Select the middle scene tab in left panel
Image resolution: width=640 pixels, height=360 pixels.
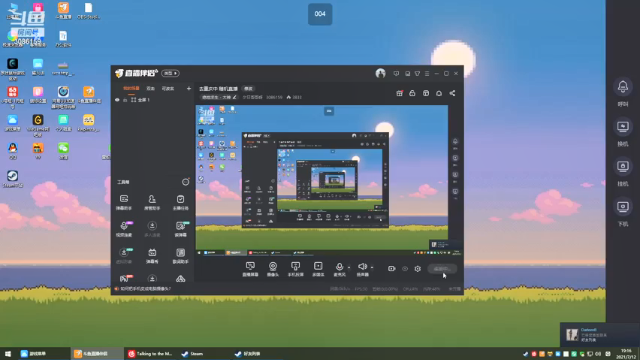pyautogui.click(x=151, y=88)
